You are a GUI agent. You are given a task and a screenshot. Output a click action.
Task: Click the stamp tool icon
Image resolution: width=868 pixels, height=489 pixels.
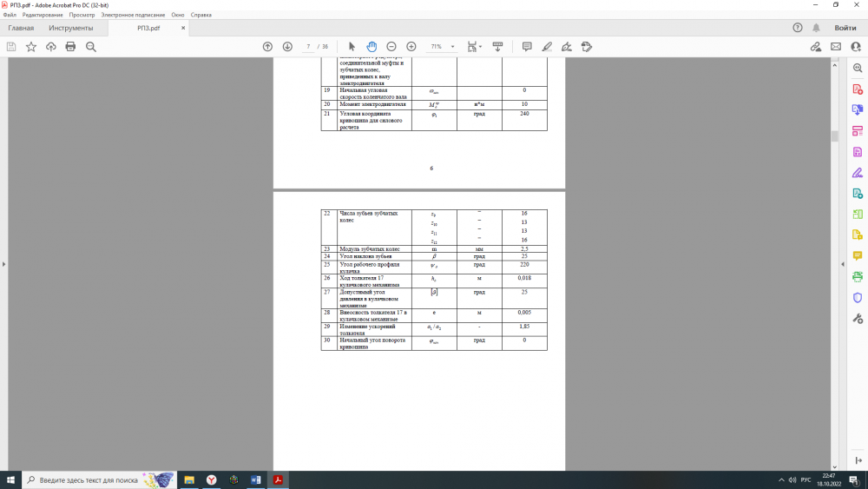click(587, 47)
